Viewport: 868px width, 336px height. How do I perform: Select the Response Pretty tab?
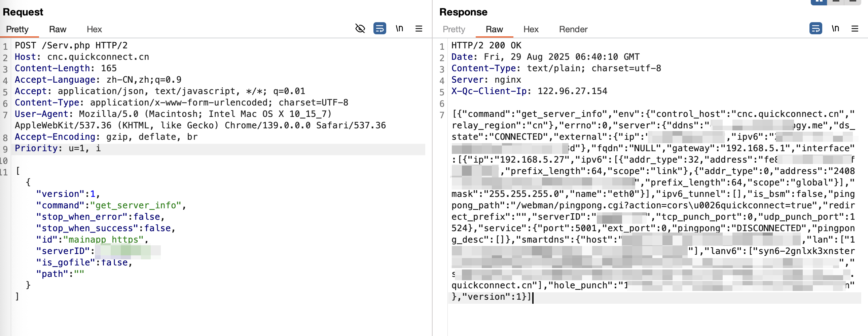(454, 29)
